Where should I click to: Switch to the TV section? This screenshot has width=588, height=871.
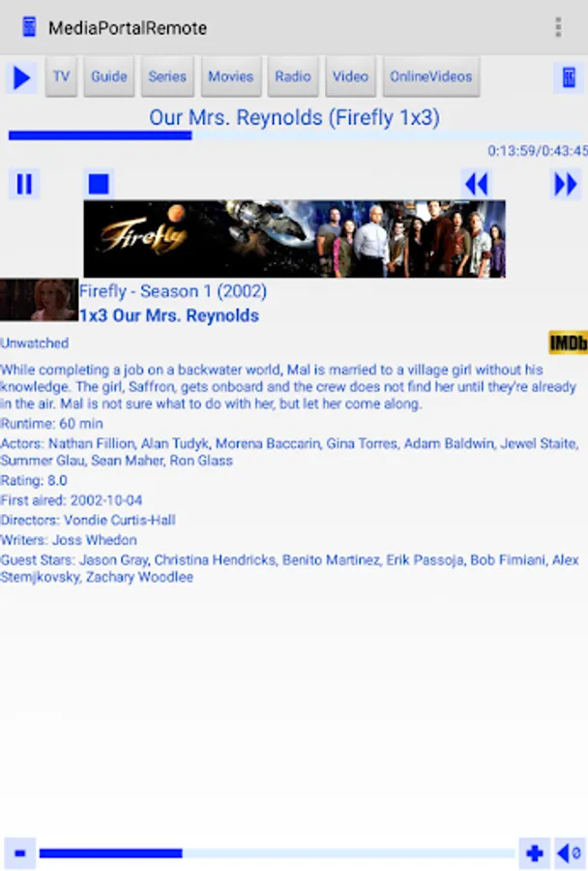pyautogui.click(x=61, y=76)
